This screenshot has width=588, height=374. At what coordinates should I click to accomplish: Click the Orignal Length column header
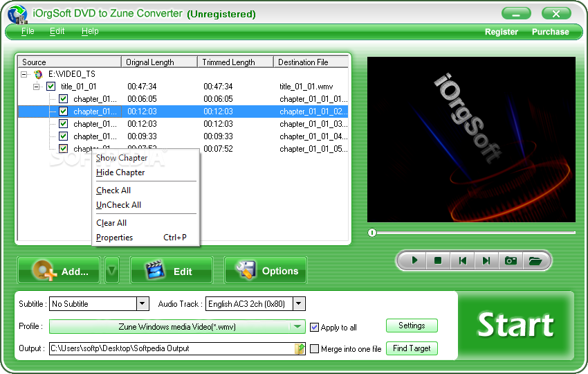(159, 62)
